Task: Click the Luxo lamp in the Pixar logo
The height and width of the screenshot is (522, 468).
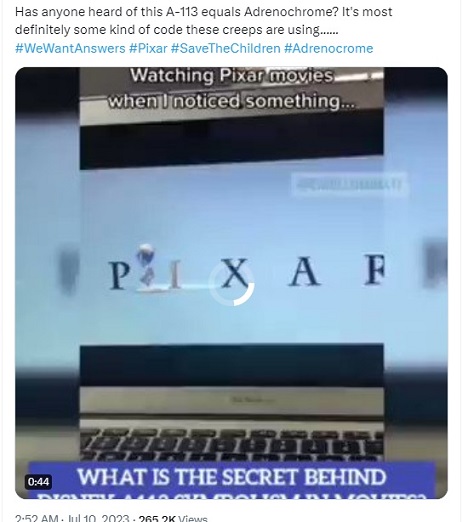Action: point(147,268)
